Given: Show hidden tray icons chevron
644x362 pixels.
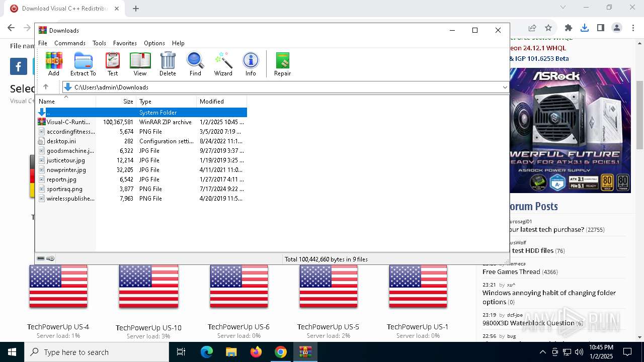Looking at the screenshot, I should click(x=542, y=352).
